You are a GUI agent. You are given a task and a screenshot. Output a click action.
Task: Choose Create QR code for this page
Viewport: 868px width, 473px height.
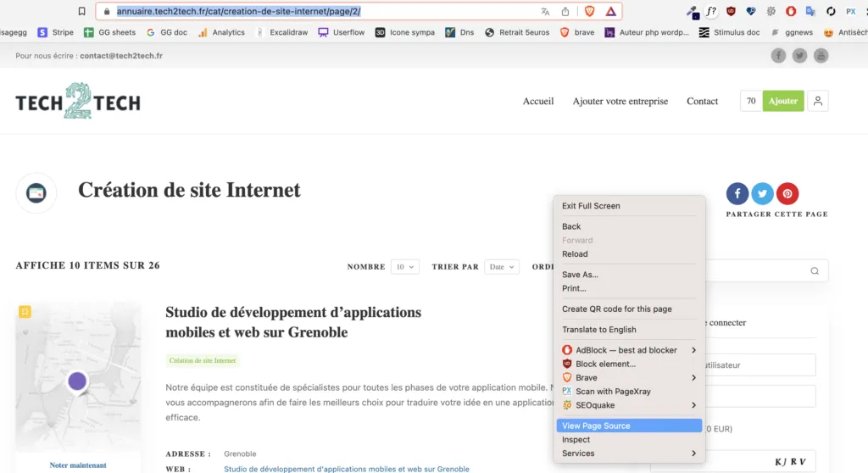[x=629, y=309]
